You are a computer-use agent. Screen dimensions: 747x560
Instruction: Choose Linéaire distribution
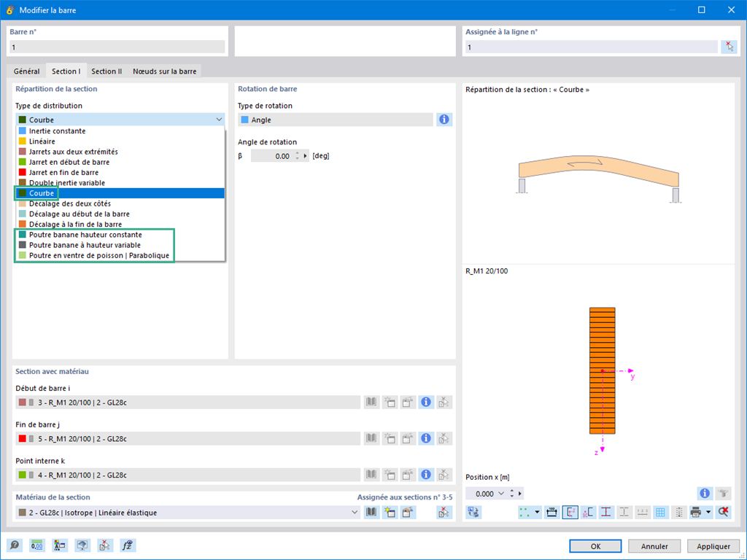[x=120, y=141]
